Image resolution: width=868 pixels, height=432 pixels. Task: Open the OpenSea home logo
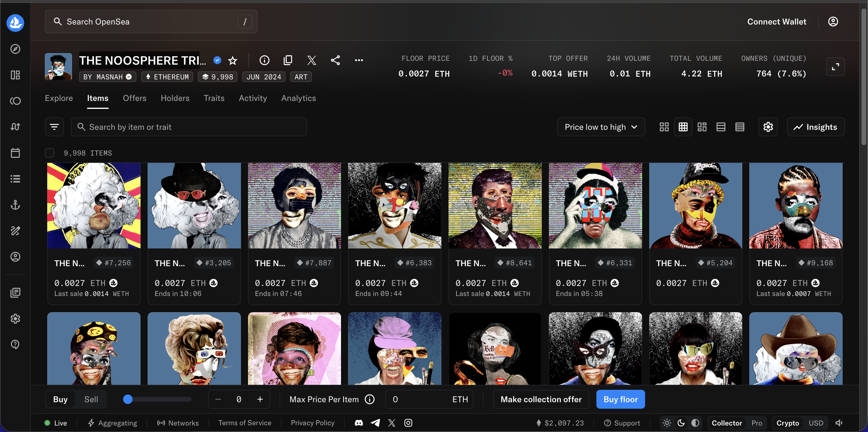(x=15, y=22)
